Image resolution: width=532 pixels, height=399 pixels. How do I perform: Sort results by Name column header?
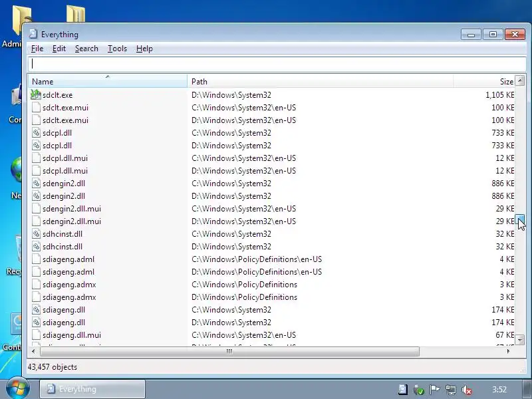click(108, 81)
